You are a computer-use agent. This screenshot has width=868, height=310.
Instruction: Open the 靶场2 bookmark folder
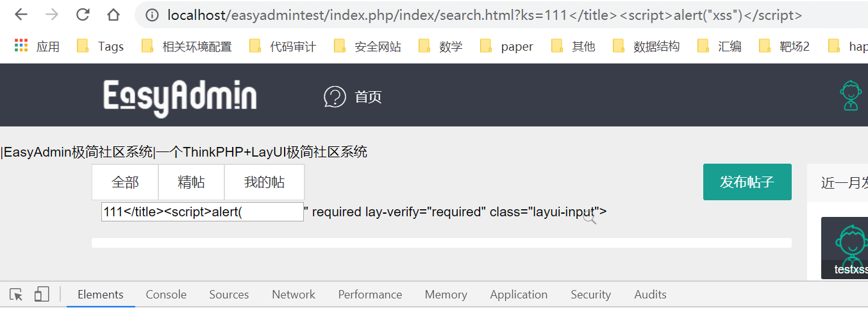[784, 46]
